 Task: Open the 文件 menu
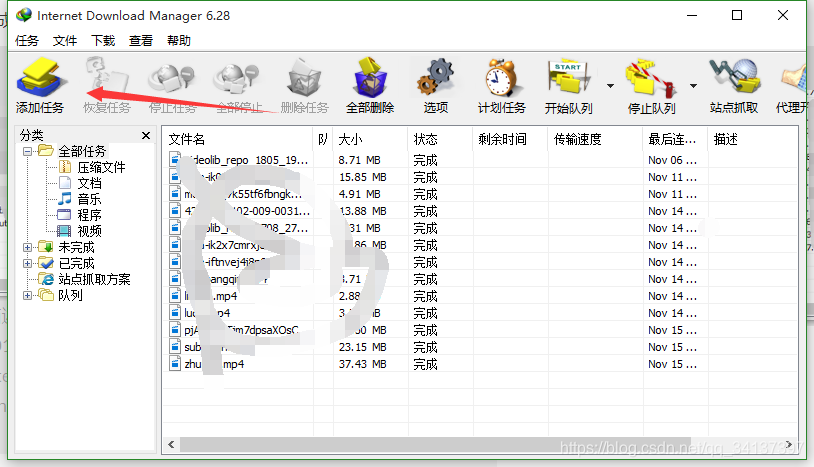pyautogui.click(x=65, y=40)
